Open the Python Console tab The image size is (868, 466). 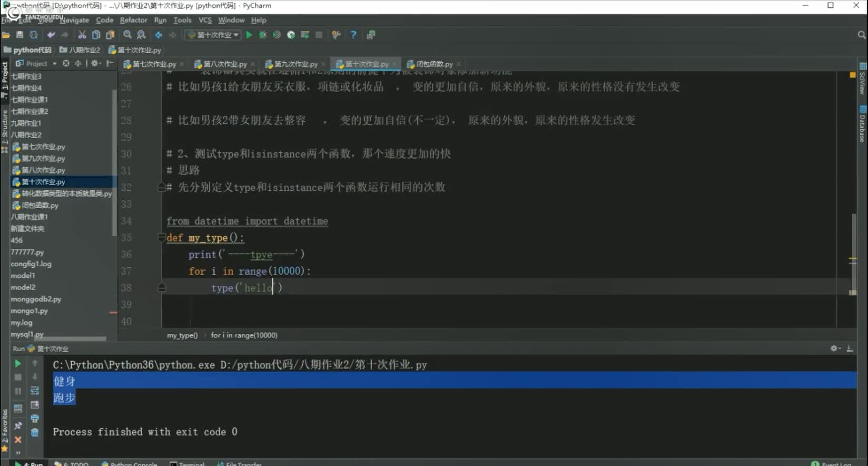[129, 464]
